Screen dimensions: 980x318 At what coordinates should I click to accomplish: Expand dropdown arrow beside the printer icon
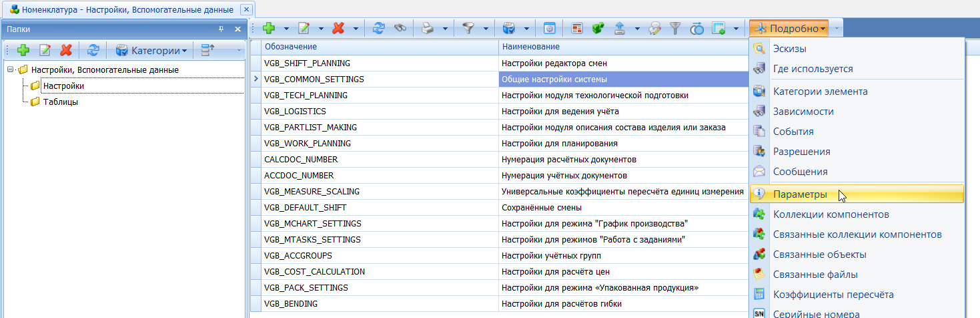444,28
